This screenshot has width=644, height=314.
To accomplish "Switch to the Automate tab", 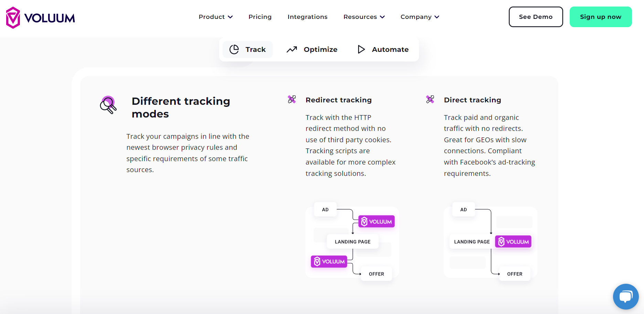I will 383,49.
